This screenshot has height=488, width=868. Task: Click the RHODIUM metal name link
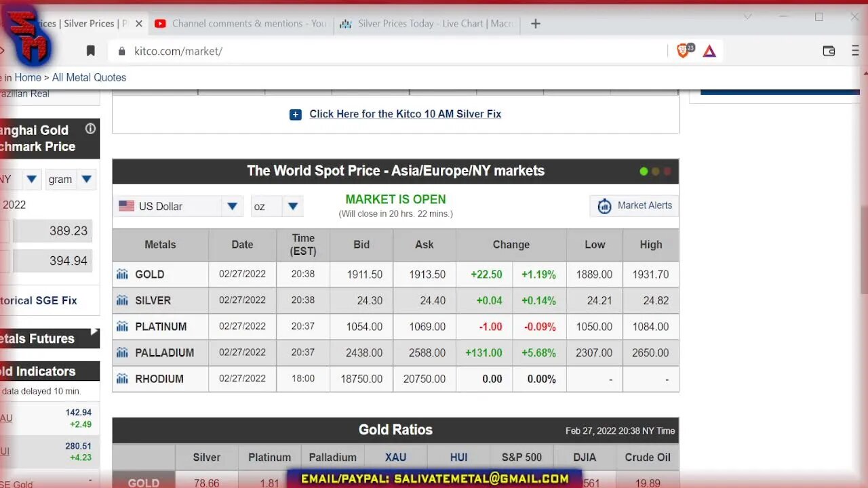pos(159,379)
